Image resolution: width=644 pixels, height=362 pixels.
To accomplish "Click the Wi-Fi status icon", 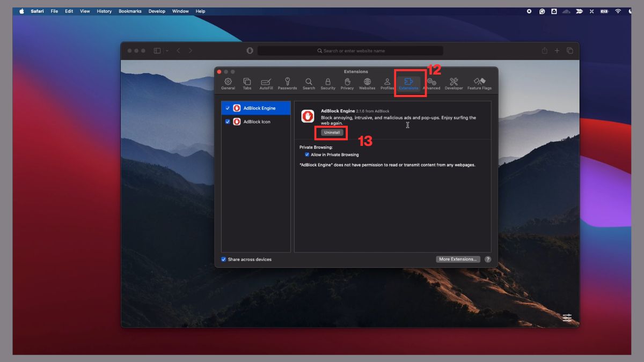I will 618,11.
